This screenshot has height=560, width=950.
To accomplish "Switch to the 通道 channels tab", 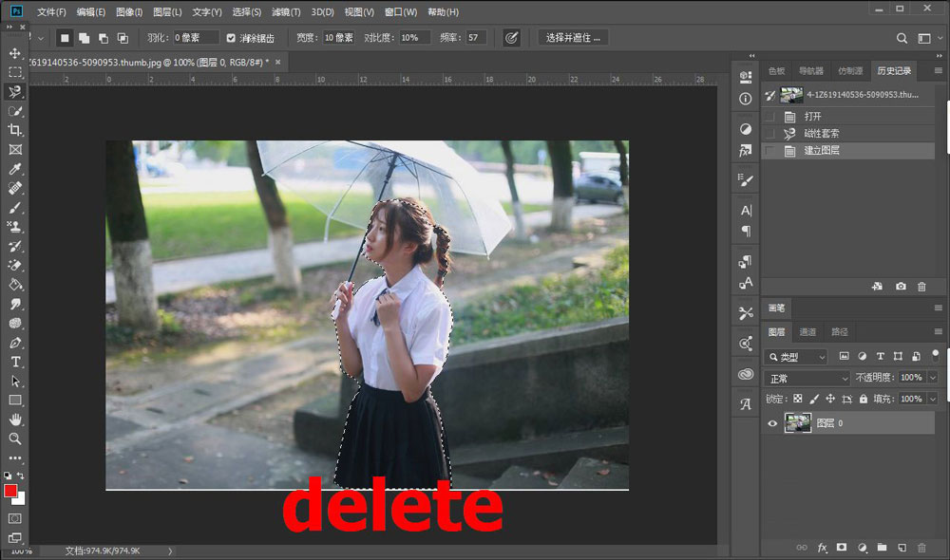I will pyautogui.click(x=808, y=332).
